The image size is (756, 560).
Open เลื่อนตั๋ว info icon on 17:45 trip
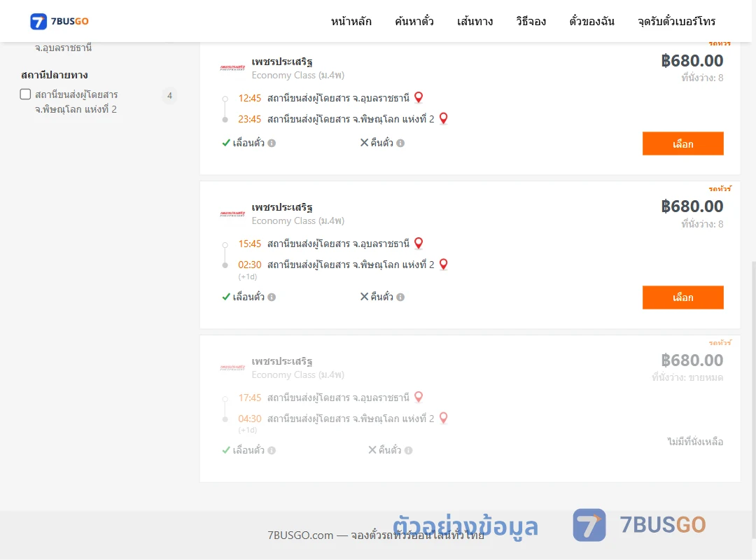tap(272, 451)
